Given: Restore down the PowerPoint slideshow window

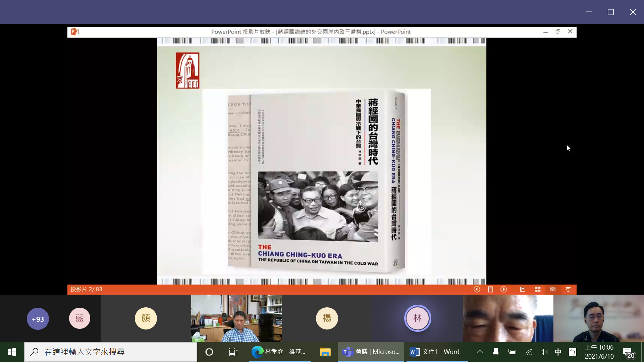Looking at the screenshot, I should pos(558,32).
